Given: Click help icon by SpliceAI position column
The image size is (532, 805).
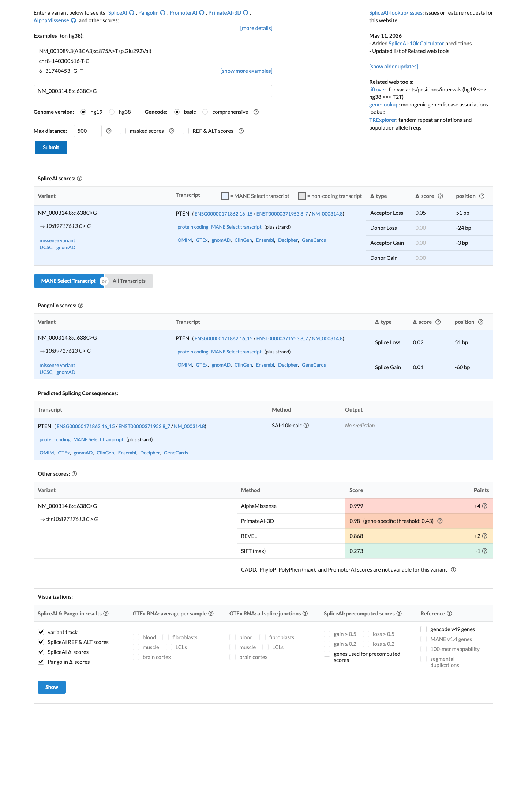Looking at the screenshot, I should [482, 196].
